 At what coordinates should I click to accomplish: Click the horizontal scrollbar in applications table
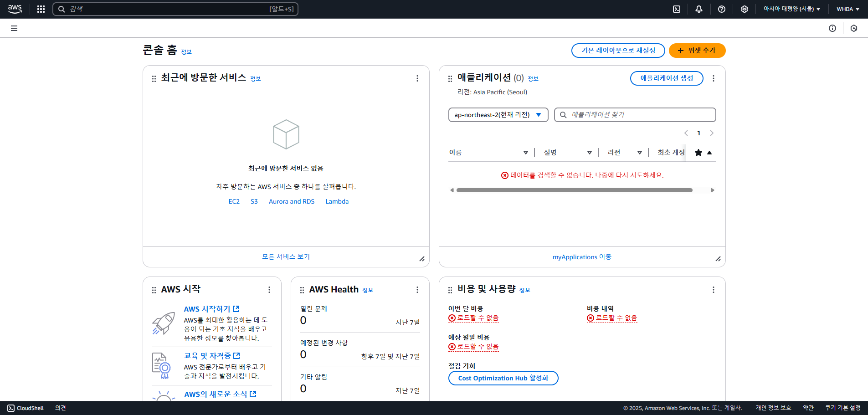[574, 190]
